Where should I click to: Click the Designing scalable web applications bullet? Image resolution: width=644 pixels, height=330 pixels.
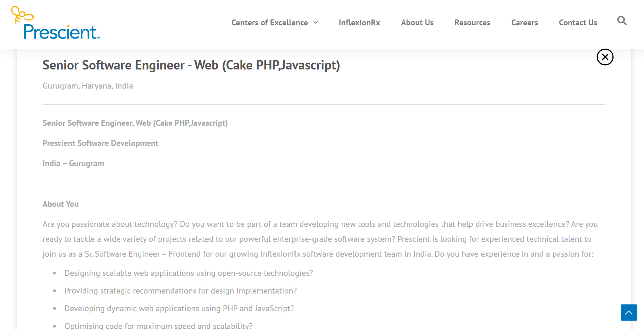(x=189, y=273)
